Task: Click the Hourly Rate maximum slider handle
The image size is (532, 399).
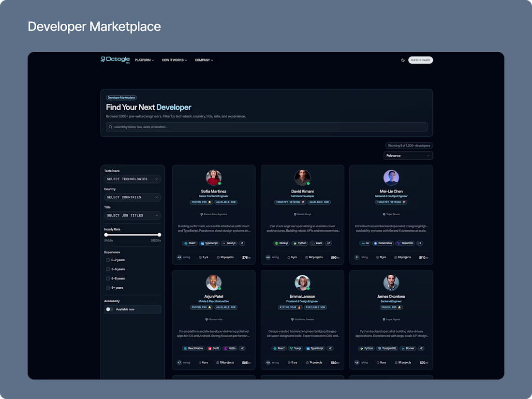Action: tap(159, 235)
